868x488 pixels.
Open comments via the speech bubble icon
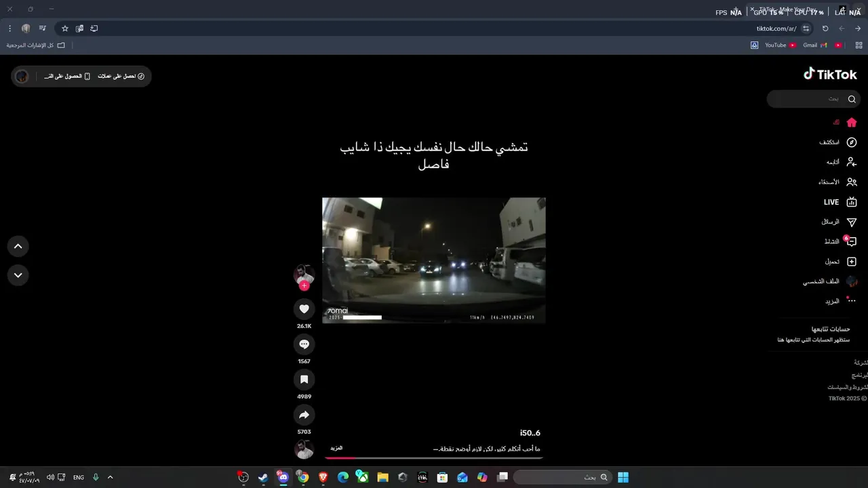pyautogui.click(x=304, y=344)
